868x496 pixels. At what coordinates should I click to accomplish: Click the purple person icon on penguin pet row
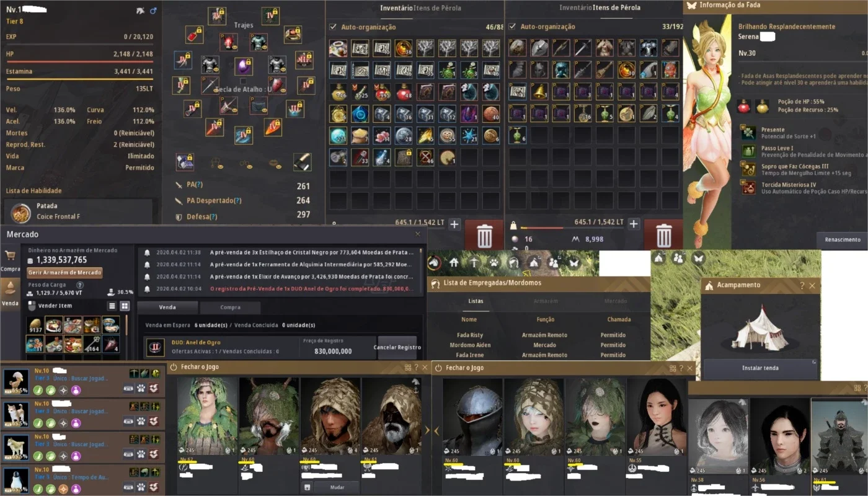tap(76, 490)
